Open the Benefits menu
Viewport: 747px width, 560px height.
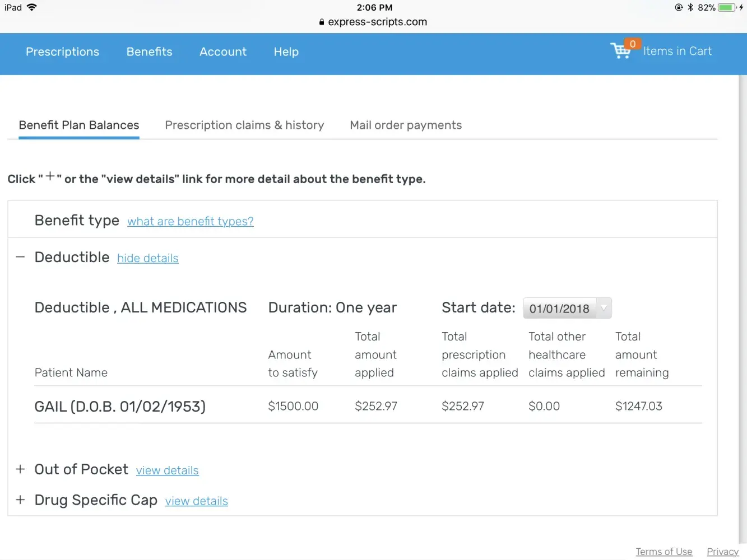pyautogui.click(x=150, y=52)
